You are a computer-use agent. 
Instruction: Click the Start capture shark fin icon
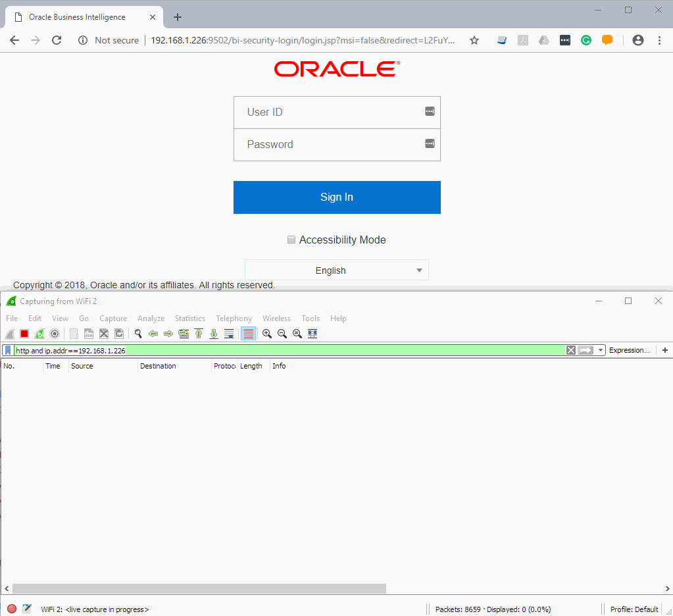click(x=10, y=334)
